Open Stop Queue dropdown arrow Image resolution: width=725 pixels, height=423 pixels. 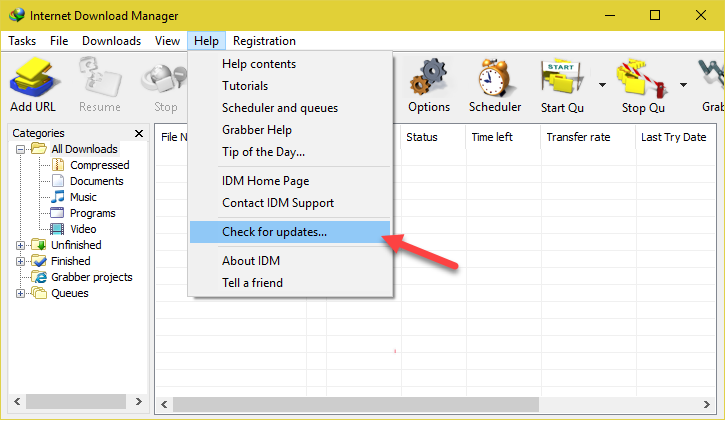(684, 85)
